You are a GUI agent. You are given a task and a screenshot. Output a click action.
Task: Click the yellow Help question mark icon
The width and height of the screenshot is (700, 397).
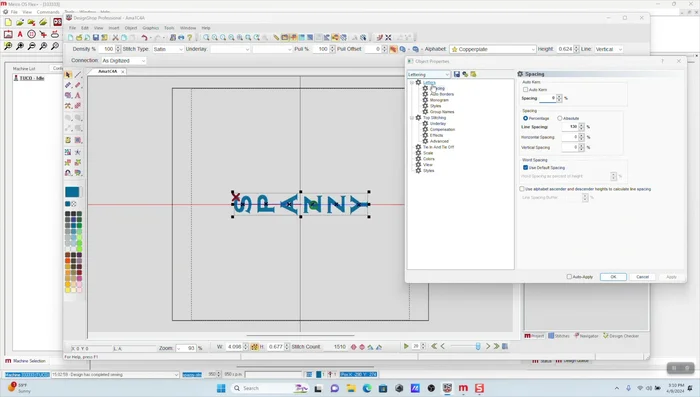[190, 38]
